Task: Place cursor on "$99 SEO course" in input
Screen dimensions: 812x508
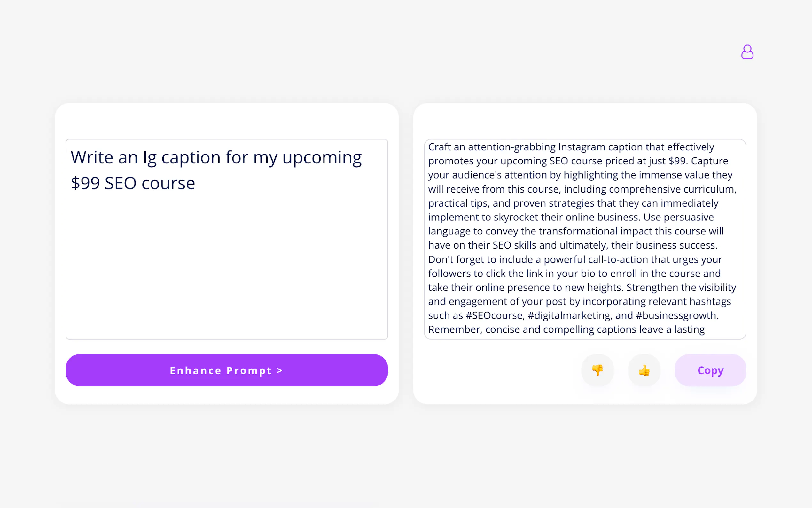Action: [133, 183]
